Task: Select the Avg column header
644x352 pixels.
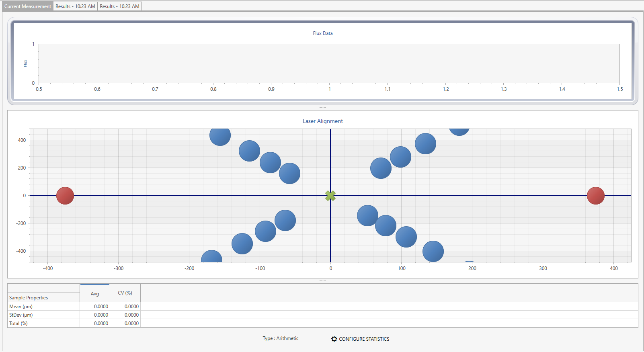Action: pyautogui.click(x=95, y=293)
